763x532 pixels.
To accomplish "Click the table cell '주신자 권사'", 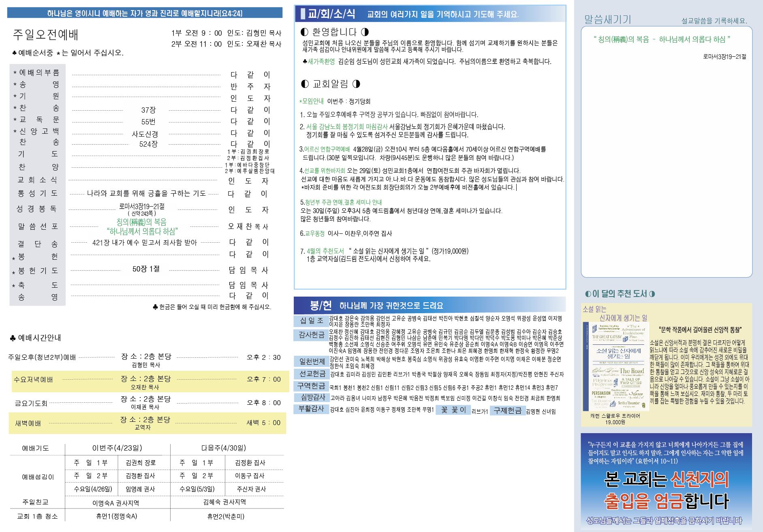I will coord(251,489).
